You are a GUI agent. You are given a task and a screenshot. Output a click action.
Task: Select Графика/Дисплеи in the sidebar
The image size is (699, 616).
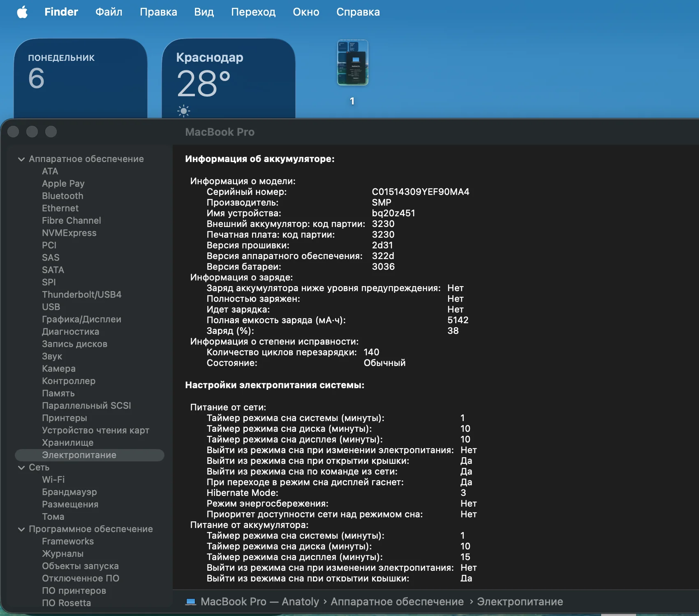[81, 320]
